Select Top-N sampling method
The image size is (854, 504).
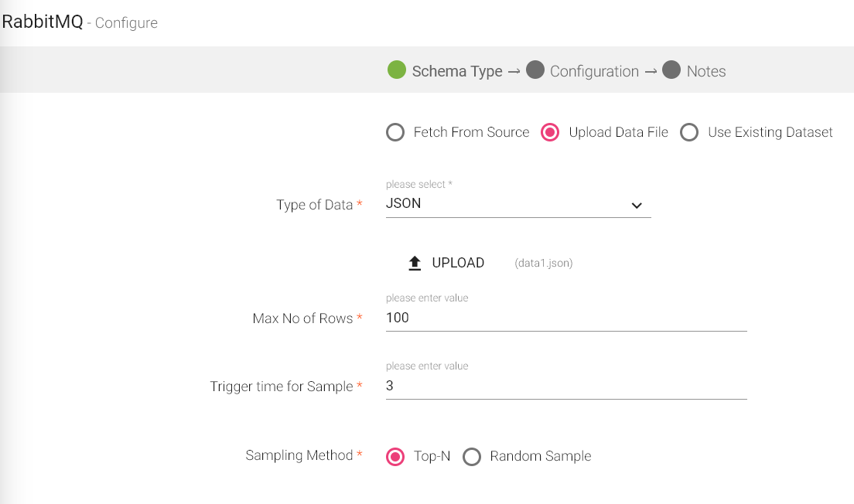click(395, 457)
